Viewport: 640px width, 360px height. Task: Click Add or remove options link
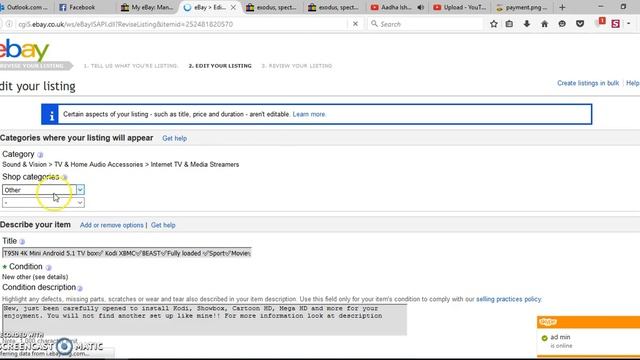(x=112, y=225)
